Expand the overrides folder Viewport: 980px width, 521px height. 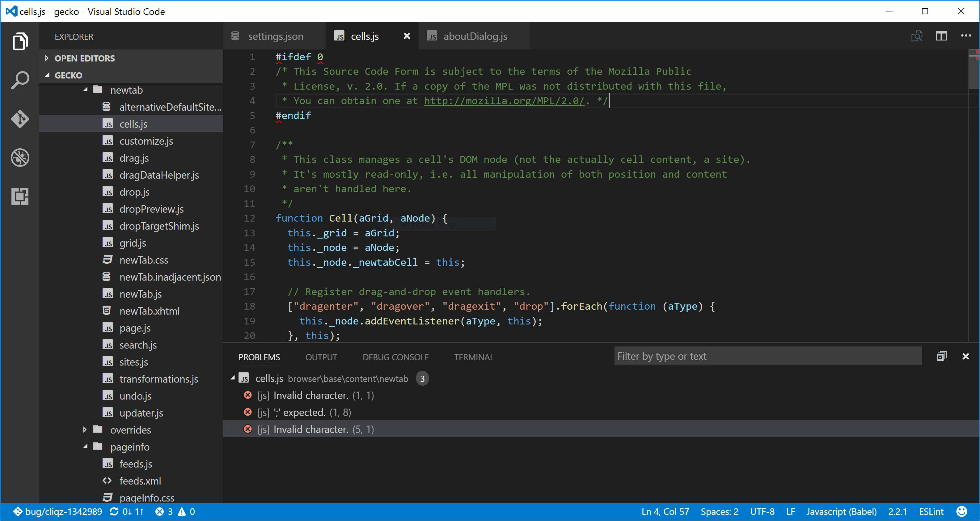pos(84,429)
